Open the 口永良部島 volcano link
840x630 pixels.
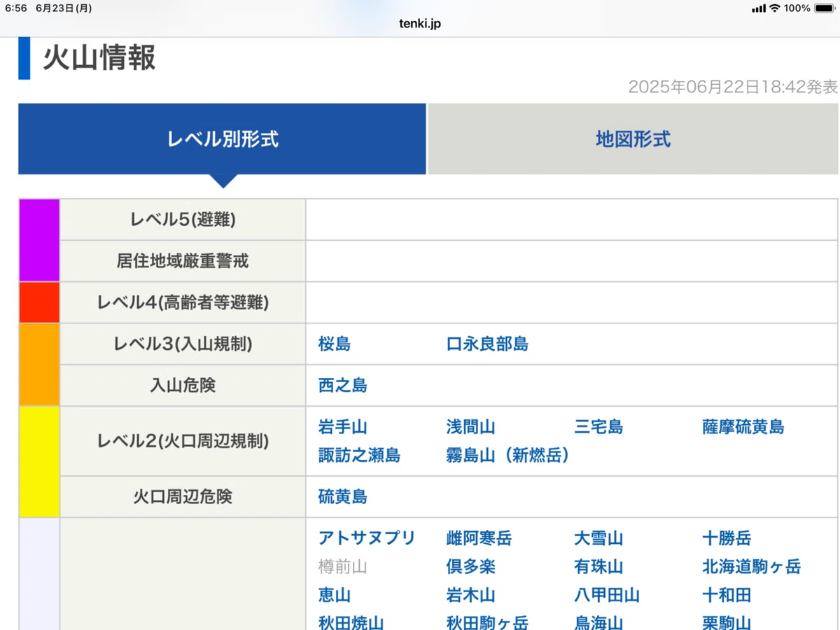[487, 344]
